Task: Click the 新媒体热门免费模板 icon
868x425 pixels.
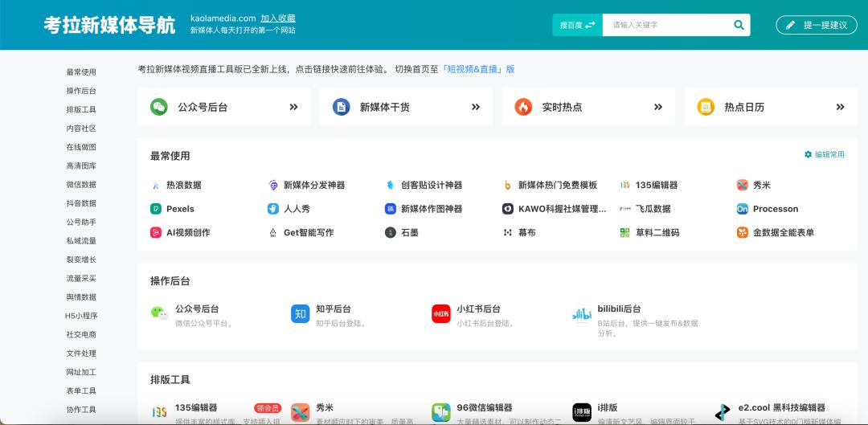Action: 508,186
